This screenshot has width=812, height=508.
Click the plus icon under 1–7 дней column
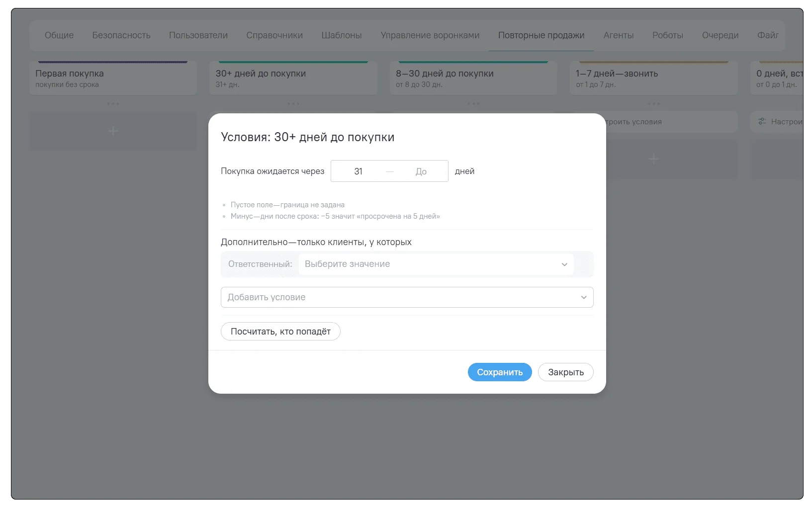(x=654, y=159)
